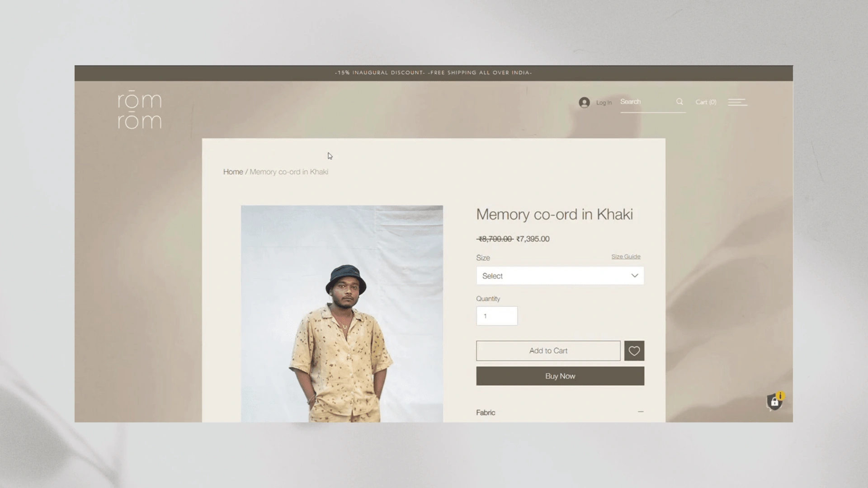Click Memory co-ord in Khaki breadcrumb
Image resolution: width=868 pixels, height=488 pixels.
point(289,172)
